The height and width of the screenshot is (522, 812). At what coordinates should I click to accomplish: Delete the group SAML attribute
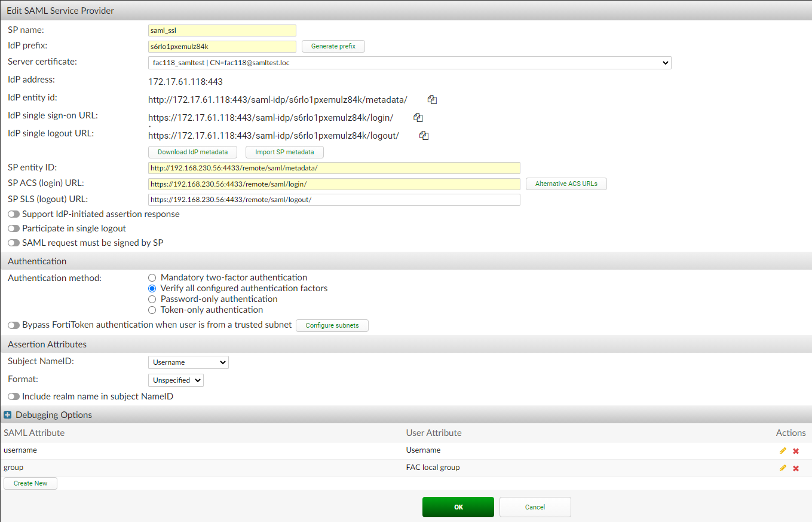click(x=795, y=468)
